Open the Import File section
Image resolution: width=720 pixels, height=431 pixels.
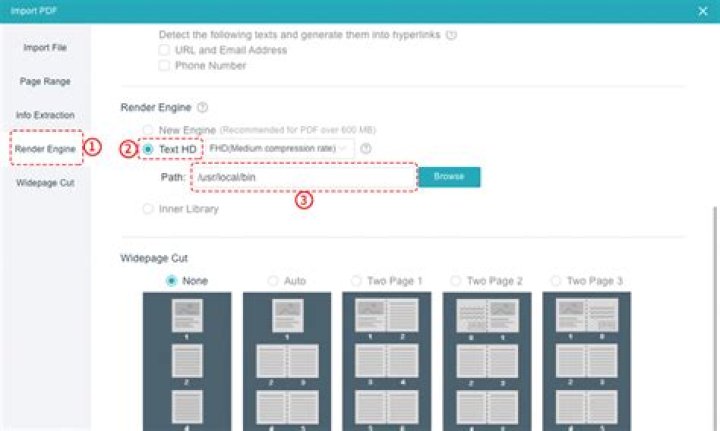(45, 47)
